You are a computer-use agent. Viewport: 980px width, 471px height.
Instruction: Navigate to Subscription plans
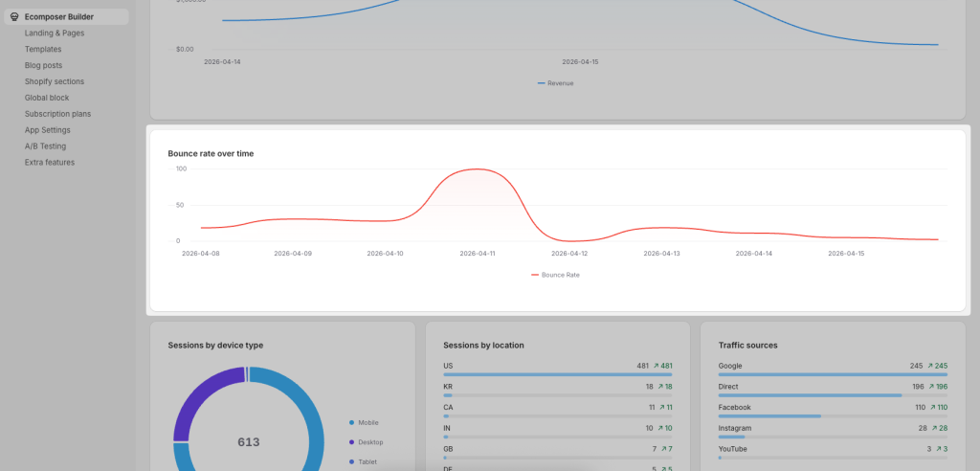57,114
